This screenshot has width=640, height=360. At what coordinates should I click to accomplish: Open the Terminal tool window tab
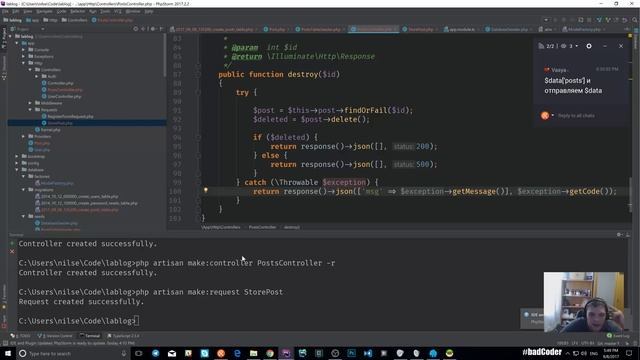[90, 336]
